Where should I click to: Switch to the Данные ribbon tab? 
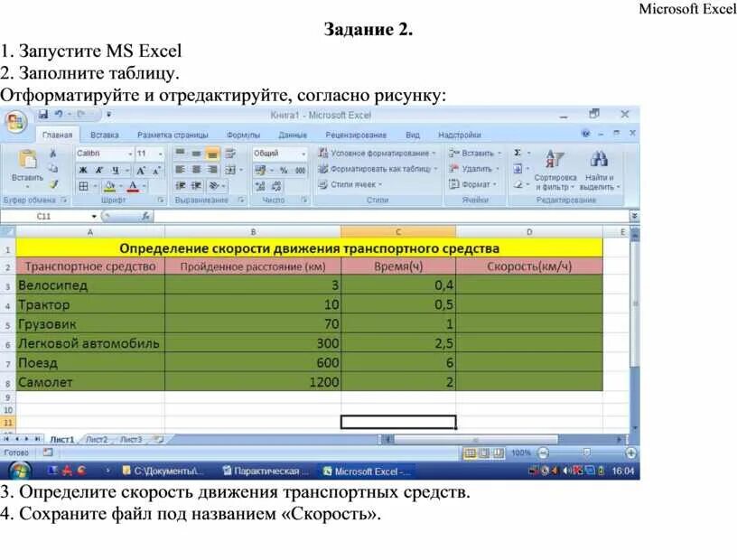tap(293, 135)
